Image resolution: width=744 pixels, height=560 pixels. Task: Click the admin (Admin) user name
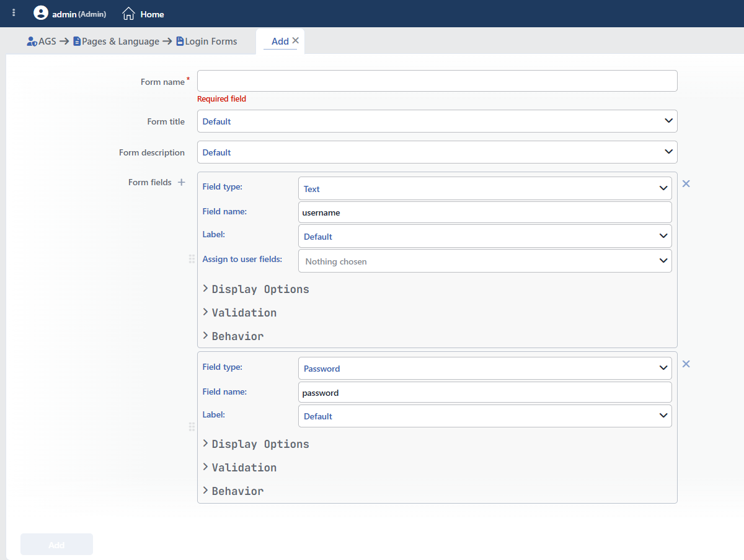pyautogui.click(x=79, y=14)
